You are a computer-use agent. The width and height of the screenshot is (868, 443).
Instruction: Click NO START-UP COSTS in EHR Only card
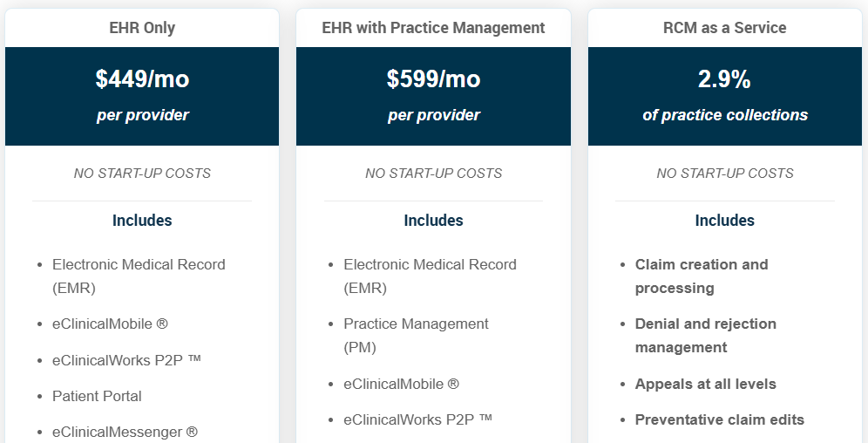click(x=142, y=174)
